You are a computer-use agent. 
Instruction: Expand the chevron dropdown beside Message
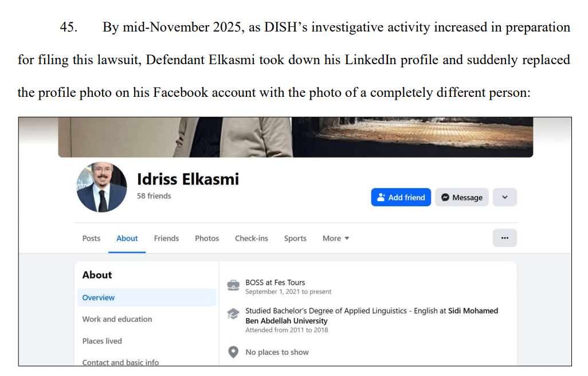click(504, 197)
